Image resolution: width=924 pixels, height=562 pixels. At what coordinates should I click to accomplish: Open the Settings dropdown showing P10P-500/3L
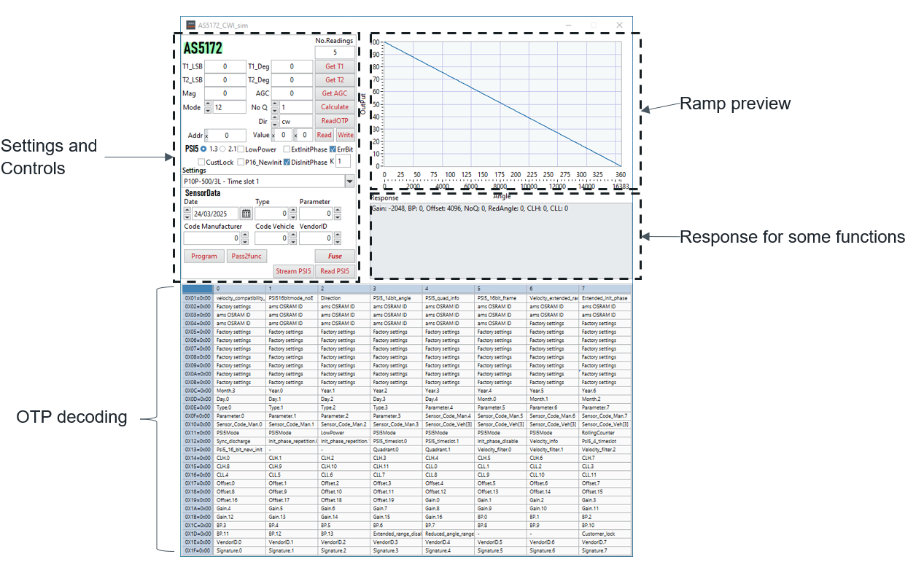click(x=349, y=182)
